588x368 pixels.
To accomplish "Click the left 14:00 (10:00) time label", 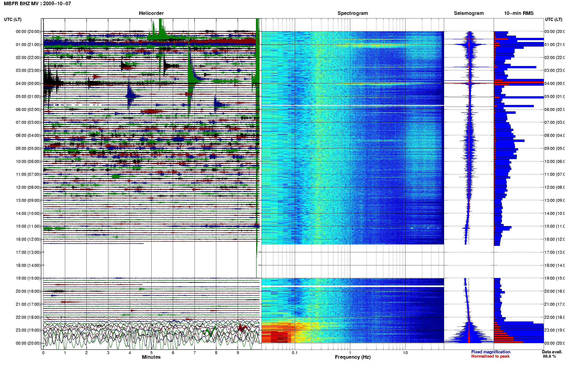I will [28, 213].
